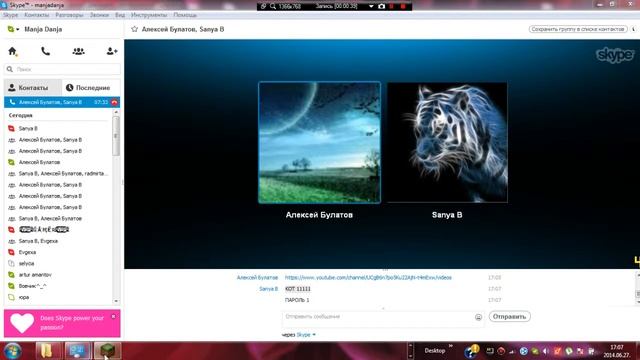Switch to the Контакты tab
Screen dimensions: 640x360
tap(33, 88)
